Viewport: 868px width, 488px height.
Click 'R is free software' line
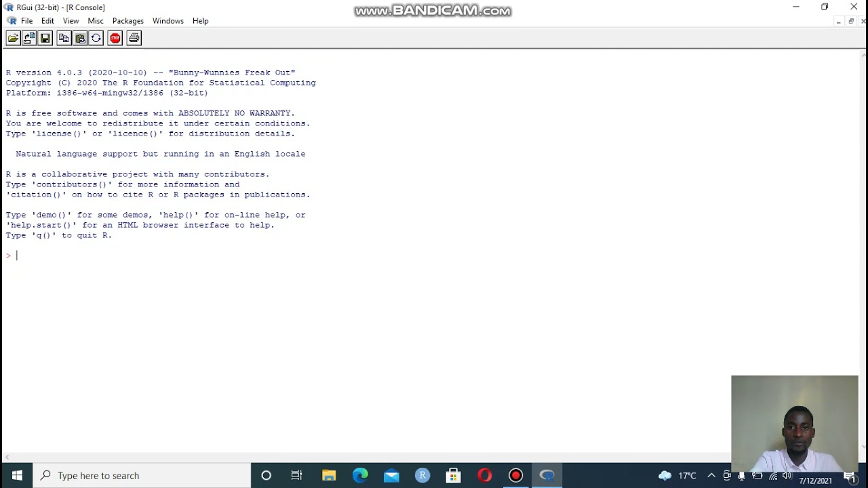[x=151, y=113]
